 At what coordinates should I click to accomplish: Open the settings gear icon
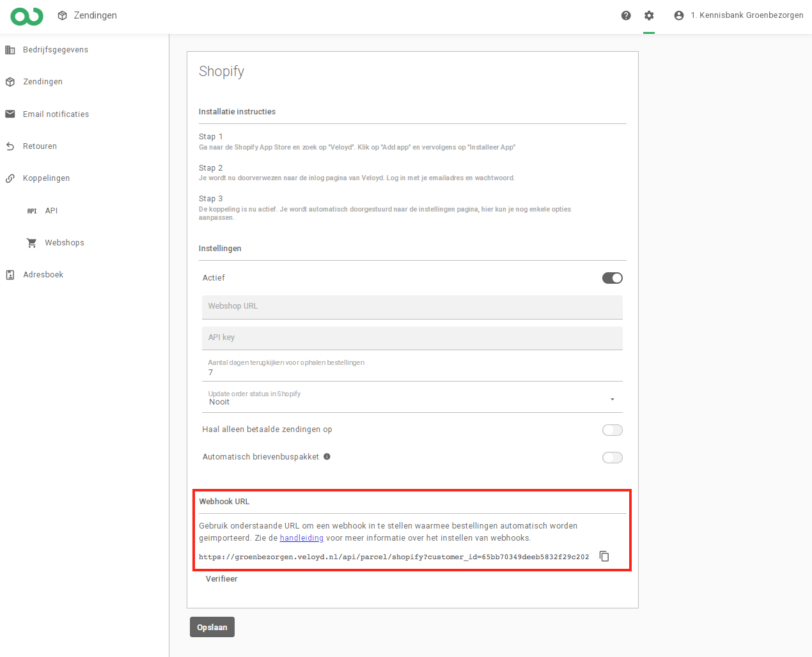click(x=649, y=15)
